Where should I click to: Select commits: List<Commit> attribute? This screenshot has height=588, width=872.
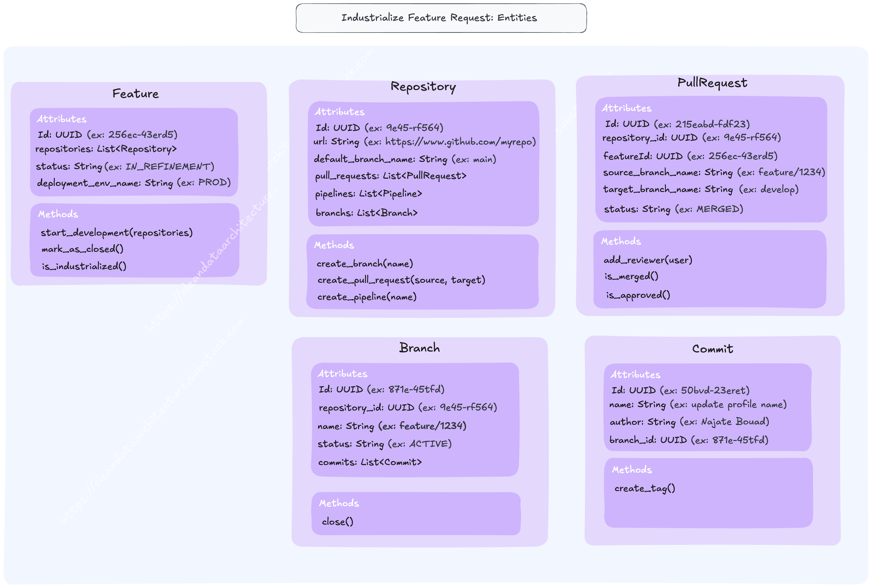pos(370,462)
